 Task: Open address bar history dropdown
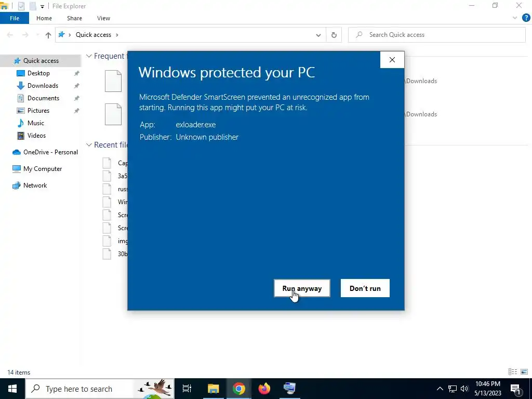pos(318,35)
